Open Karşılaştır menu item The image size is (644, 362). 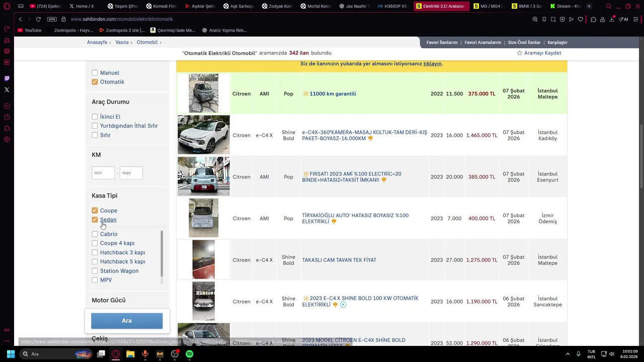click(x=557, y=43)
